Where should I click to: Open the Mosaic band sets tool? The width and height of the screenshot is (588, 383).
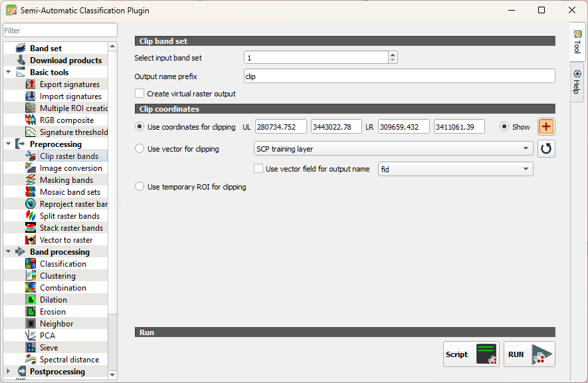70,192
